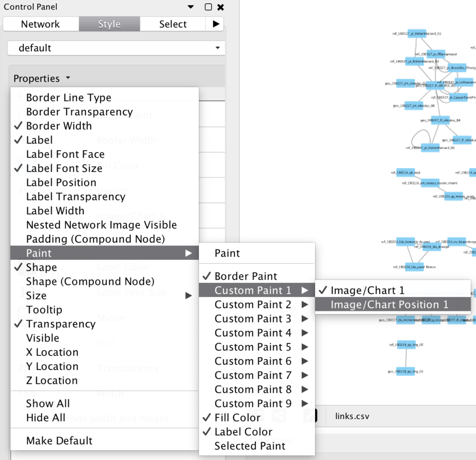Image resolution: width=476 pixels, height=460 pixels.
Task: Enable Z Location property
Action: 105,381
